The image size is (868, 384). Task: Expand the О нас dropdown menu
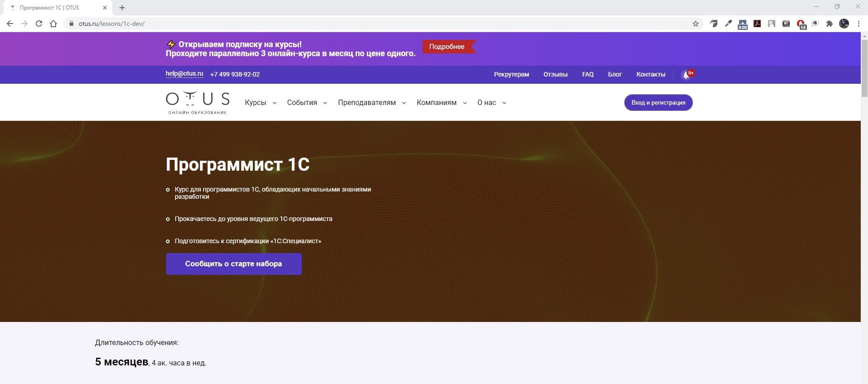tap(492, 103)
